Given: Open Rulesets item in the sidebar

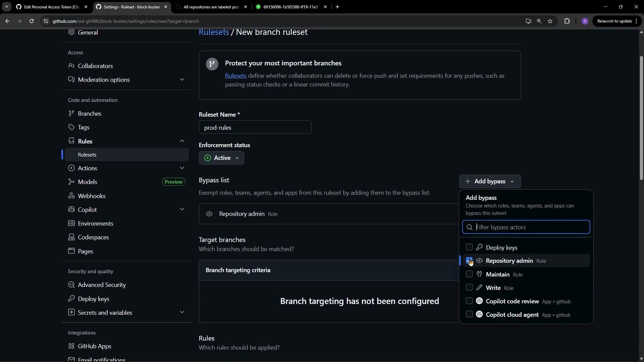Looking at the screenshot, I should 127,155.
